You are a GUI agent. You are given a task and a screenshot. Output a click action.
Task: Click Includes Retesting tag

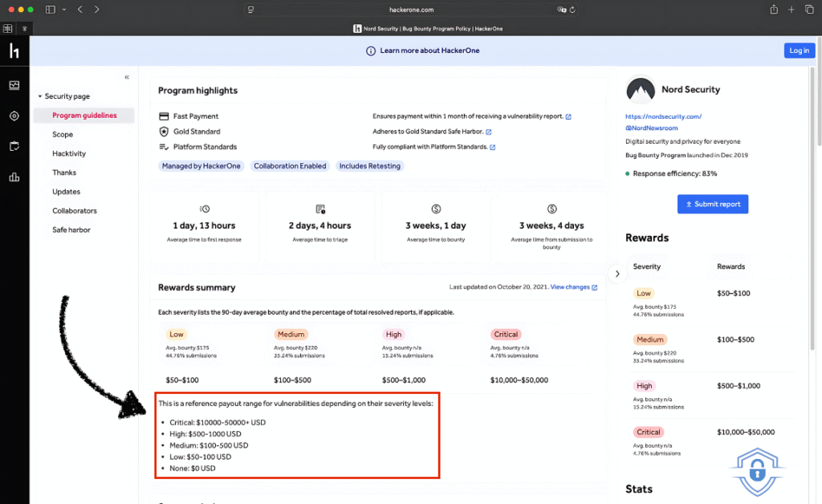tap(369, 166)
